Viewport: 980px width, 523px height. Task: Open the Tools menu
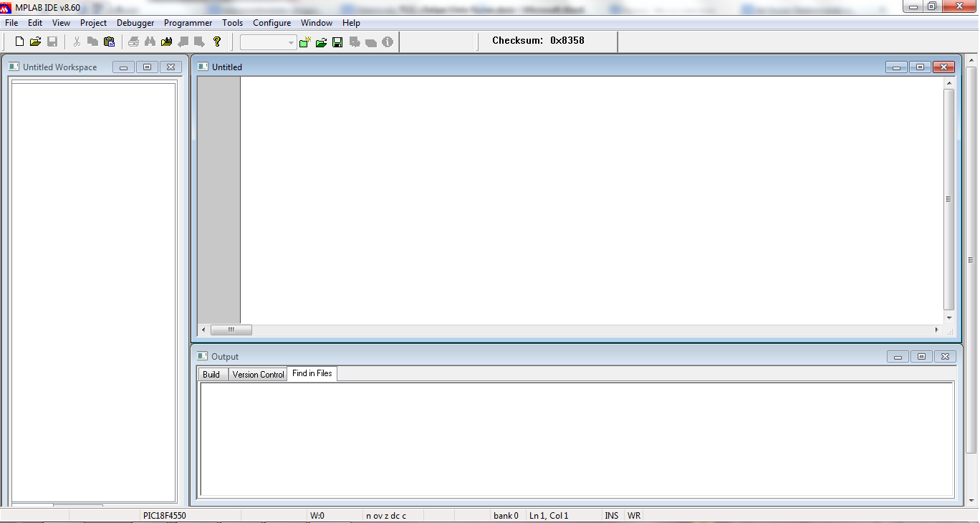232,23
